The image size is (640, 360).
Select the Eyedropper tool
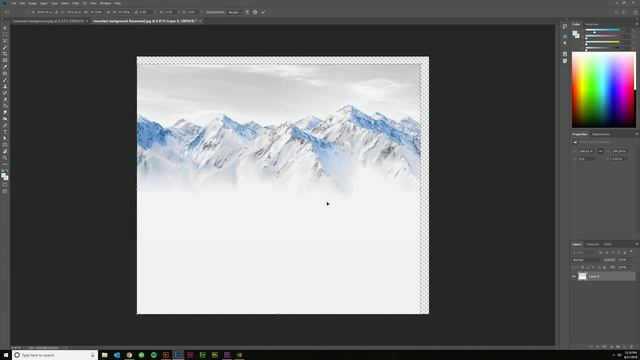(x=5, y=67)
